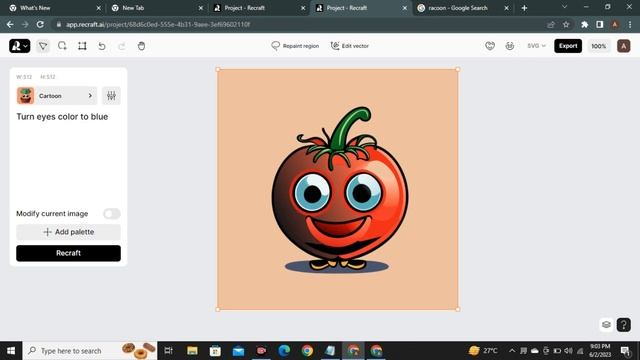Open Microsoft Store from taskbar
The width and height of the screenshot is (640, 360).
(x=215, y=351)
